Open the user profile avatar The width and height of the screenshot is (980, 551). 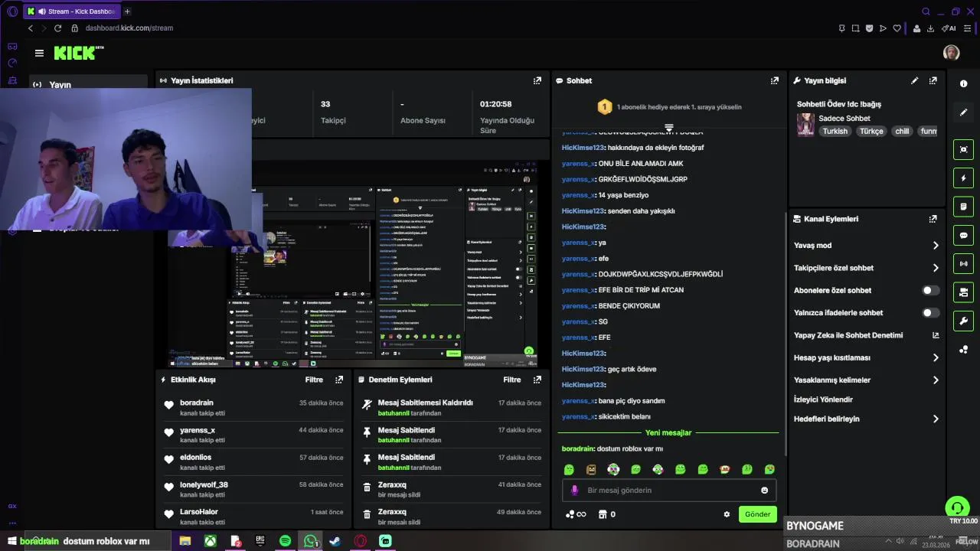tap(951, 52)
